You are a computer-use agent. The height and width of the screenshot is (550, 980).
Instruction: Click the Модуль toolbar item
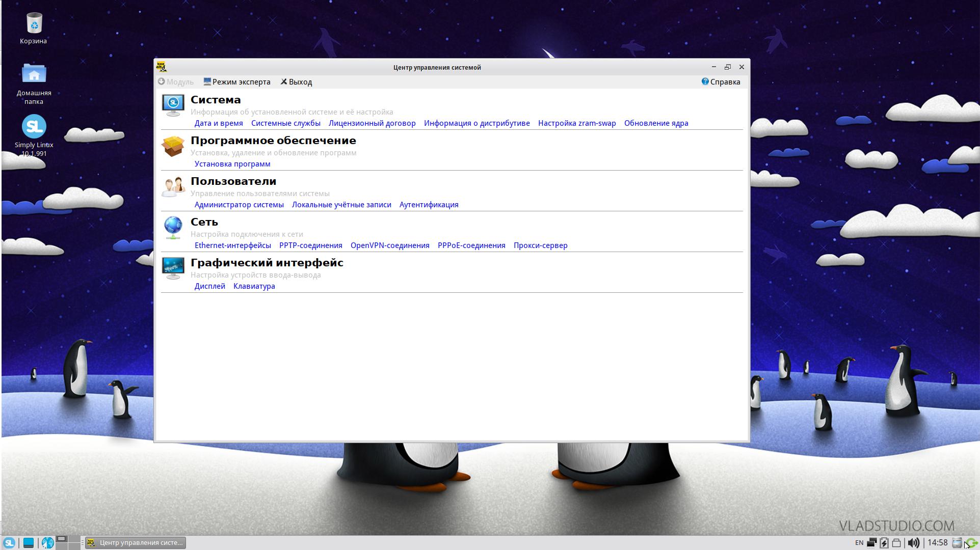(175, 82)
